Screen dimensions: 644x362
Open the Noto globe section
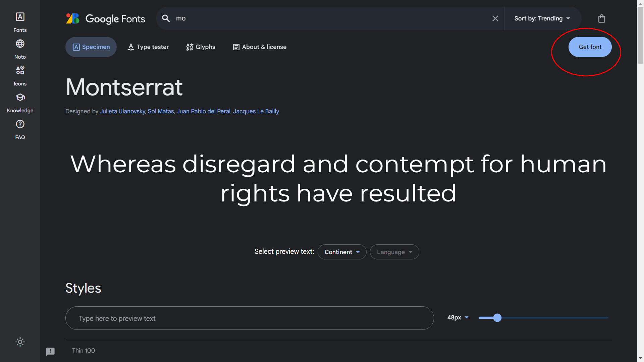click(20, 49)
